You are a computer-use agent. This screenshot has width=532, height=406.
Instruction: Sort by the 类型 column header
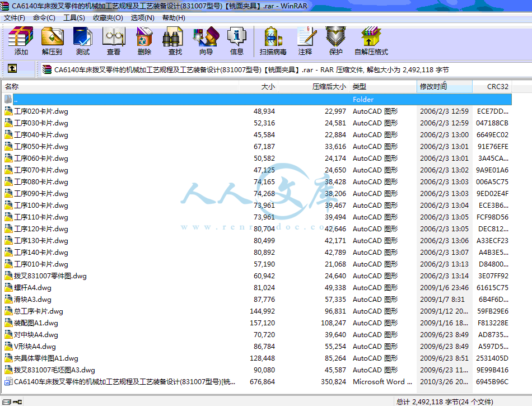[383, 86]
